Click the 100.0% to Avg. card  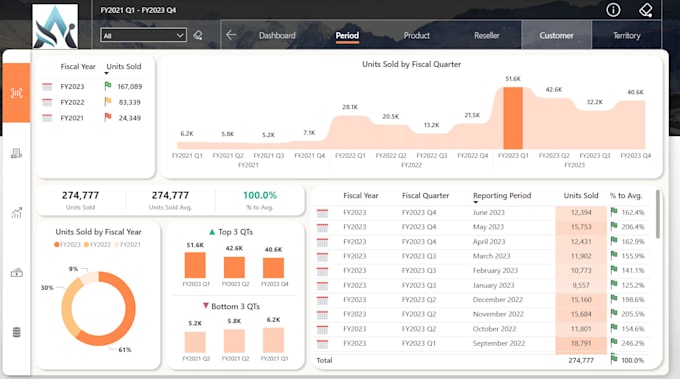point(259,200)
